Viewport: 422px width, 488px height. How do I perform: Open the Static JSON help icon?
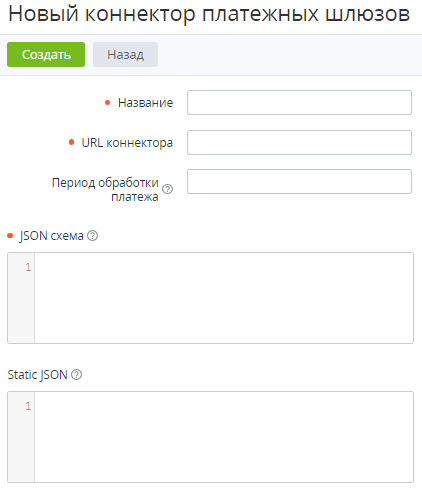(76, 375)
